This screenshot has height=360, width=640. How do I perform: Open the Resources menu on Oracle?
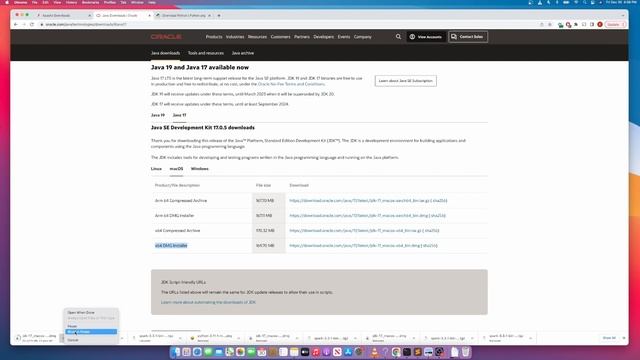point(257,37)
